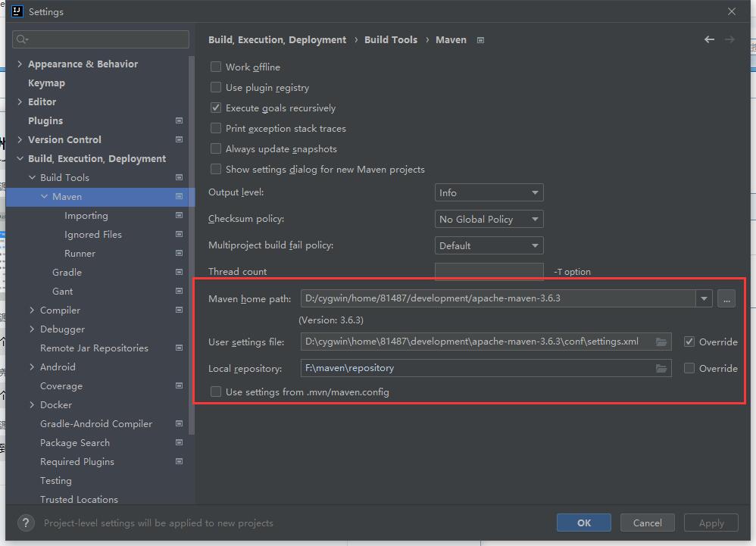Click the settings search field

pyautogui.click(x=101, y=39)
